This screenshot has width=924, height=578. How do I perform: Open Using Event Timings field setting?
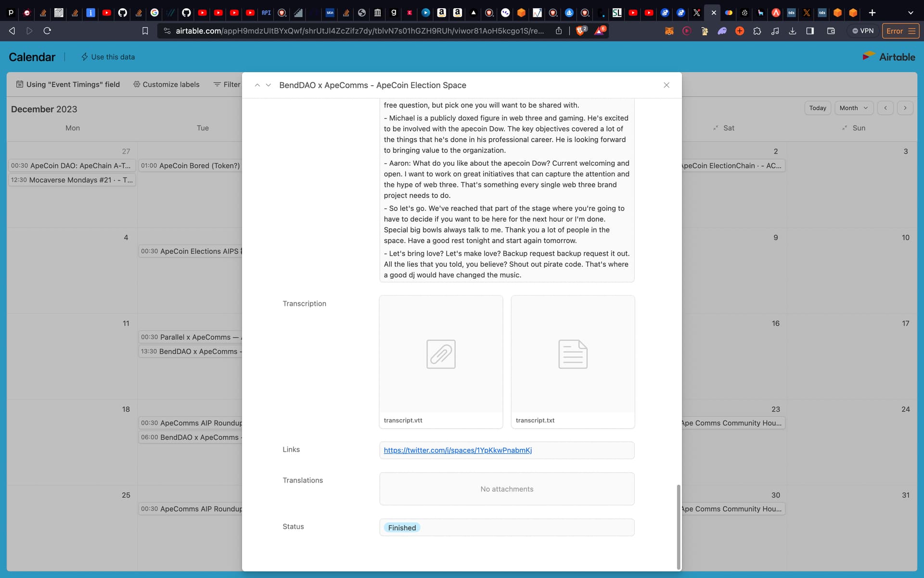68,84
